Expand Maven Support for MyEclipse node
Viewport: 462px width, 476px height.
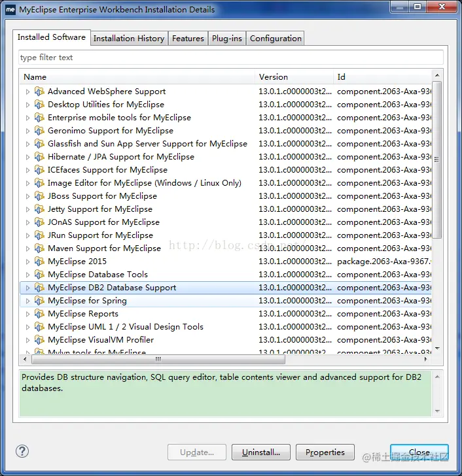pos(27,248)
